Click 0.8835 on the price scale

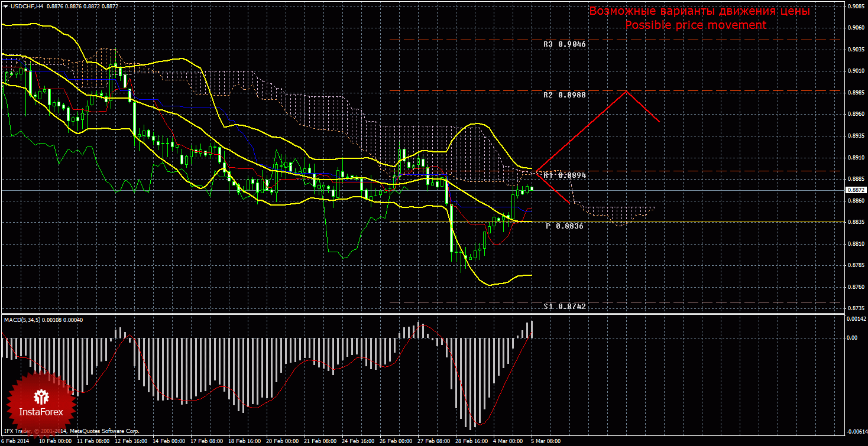pyautogui.click(x=856, y=223)
